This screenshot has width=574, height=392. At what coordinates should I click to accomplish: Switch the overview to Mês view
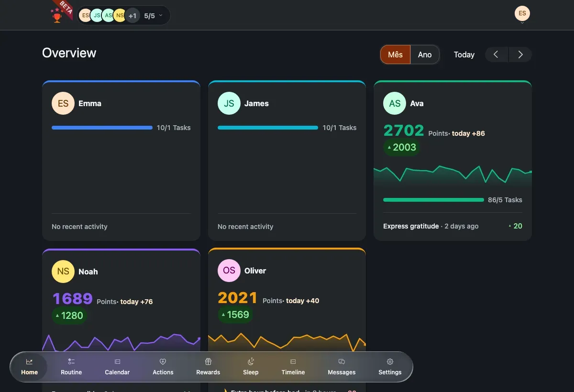[395, 54]
